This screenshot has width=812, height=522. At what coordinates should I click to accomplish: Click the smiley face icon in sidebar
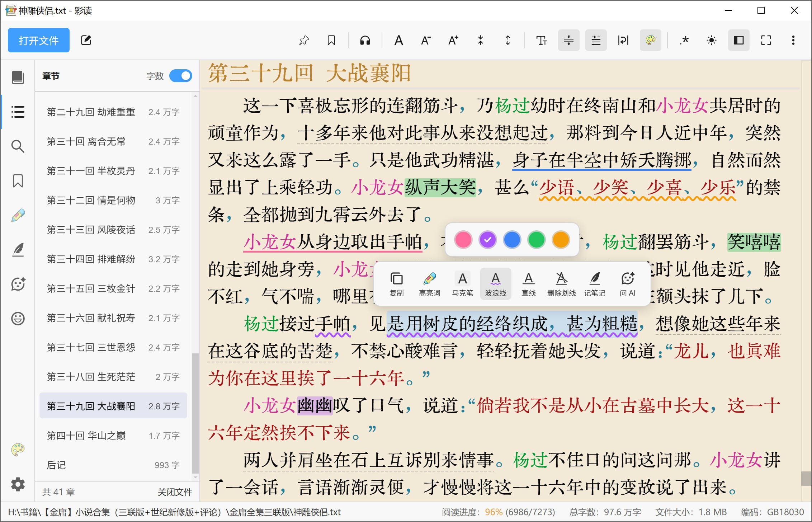point(18,319)
